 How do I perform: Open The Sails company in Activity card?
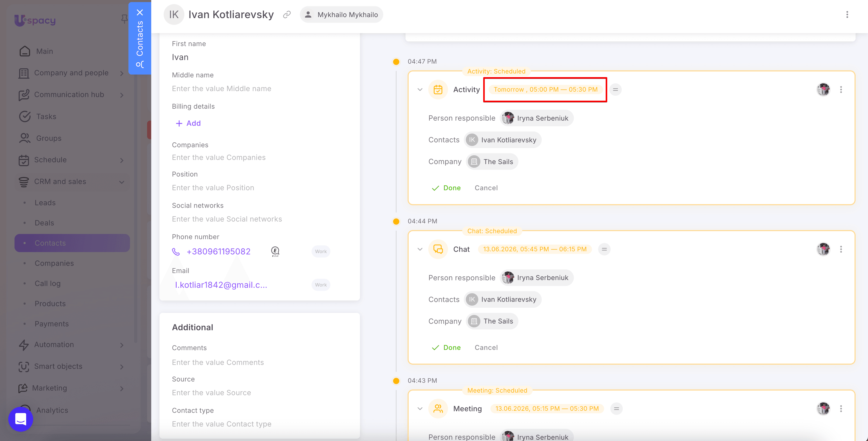click(492, 161)
